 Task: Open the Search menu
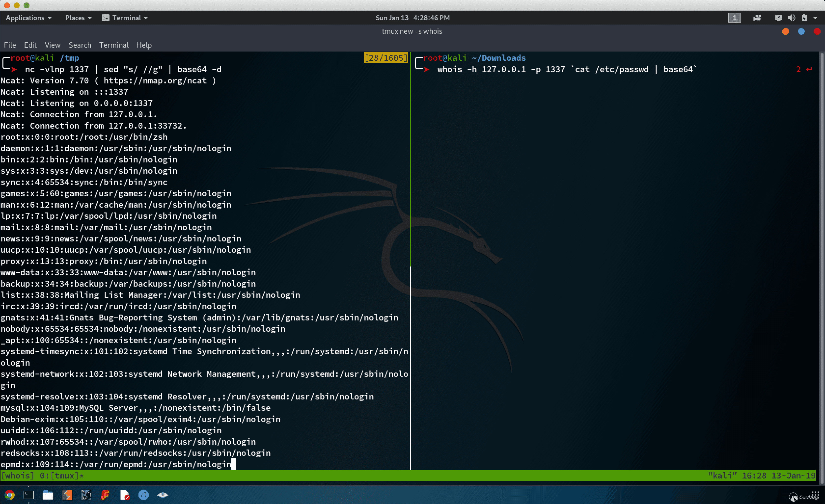tap(80, 45)
